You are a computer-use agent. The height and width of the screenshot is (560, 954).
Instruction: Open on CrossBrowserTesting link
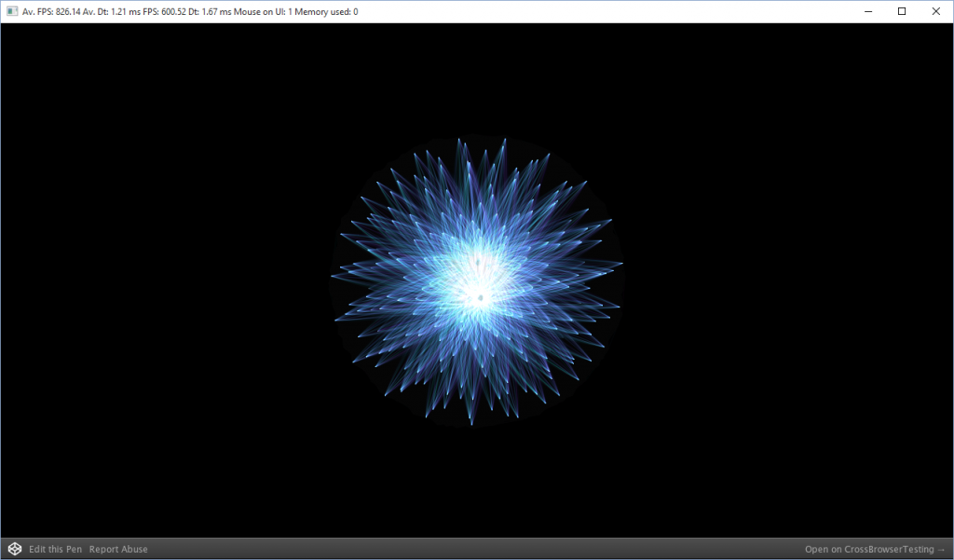point(869,549)
